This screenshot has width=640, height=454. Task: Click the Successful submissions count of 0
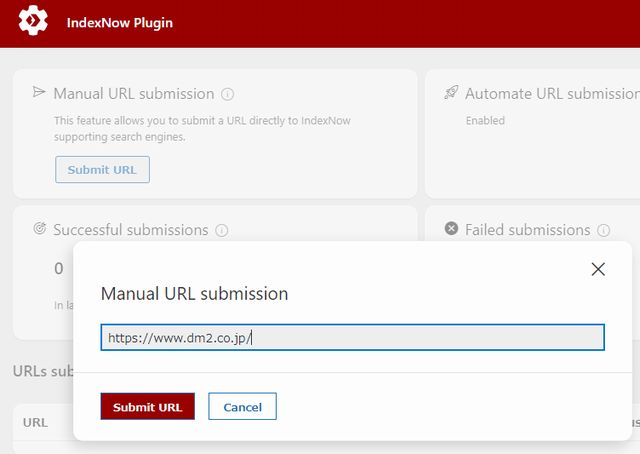point(59,269)
